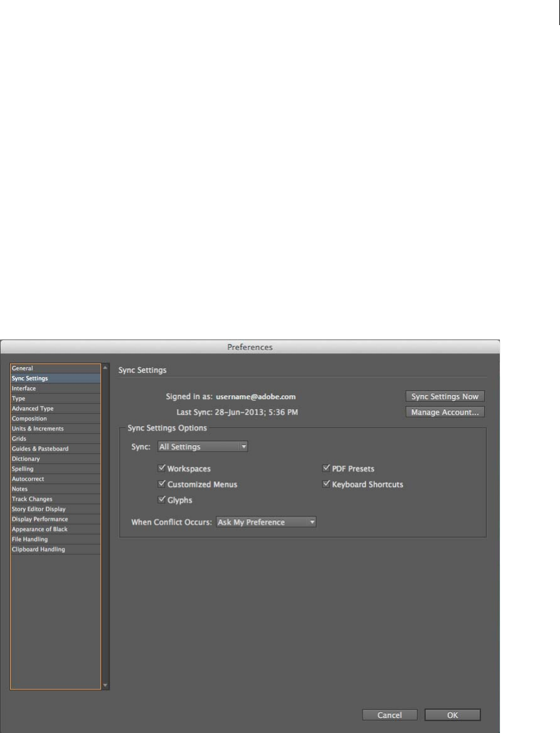Click the category list scroll up arrow

click(x=105, y=368)
